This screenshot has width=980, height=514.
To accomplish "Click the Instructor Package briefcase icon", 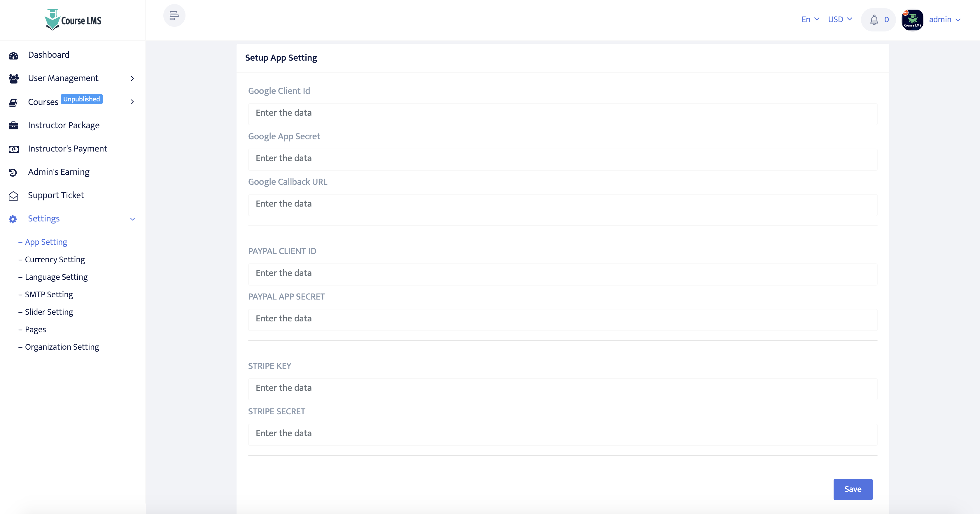I will point(13,126).
